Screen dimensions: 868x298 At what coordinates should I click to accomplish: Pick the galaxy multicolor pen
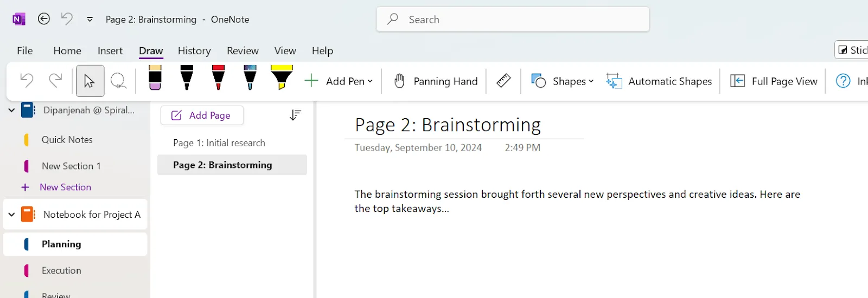coord(250,77)
